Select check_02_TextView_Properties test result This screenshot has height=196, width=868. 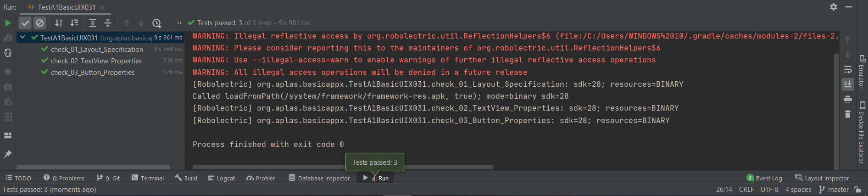pyautogui.click(x=96, y=61)
